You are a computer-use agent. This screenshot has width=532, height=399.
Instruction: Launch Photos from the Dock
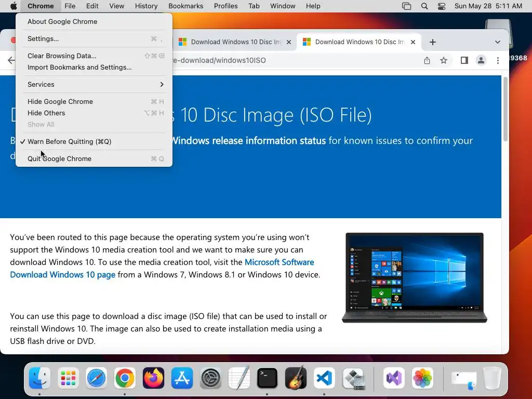[422, 378]
